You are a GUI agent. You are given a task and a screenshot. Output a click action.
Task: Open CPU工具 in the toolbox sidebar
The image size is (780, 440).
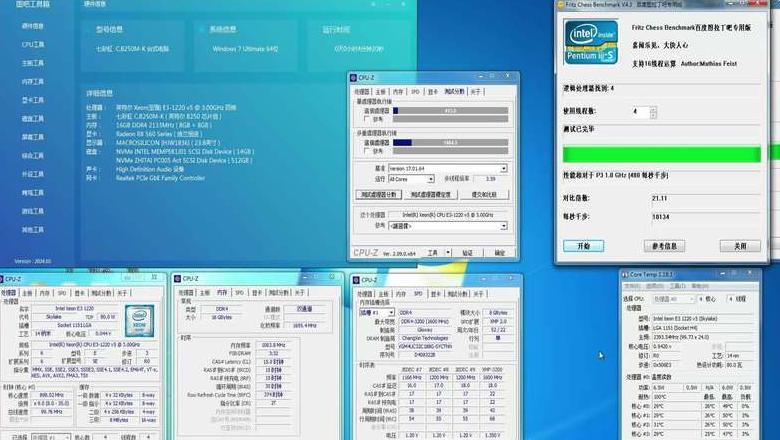pos(33,45)
